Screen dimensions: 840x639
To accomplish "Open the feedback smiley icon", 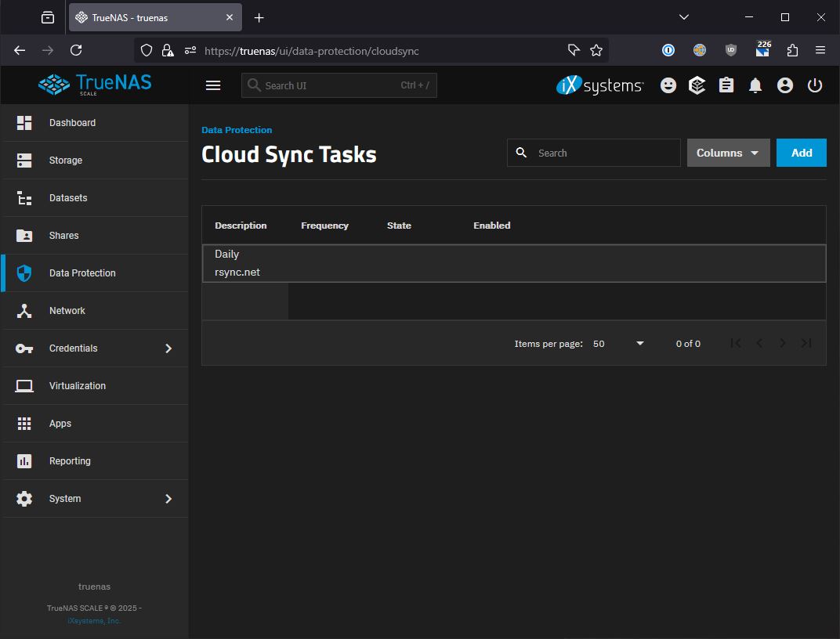I will [668, 85].
